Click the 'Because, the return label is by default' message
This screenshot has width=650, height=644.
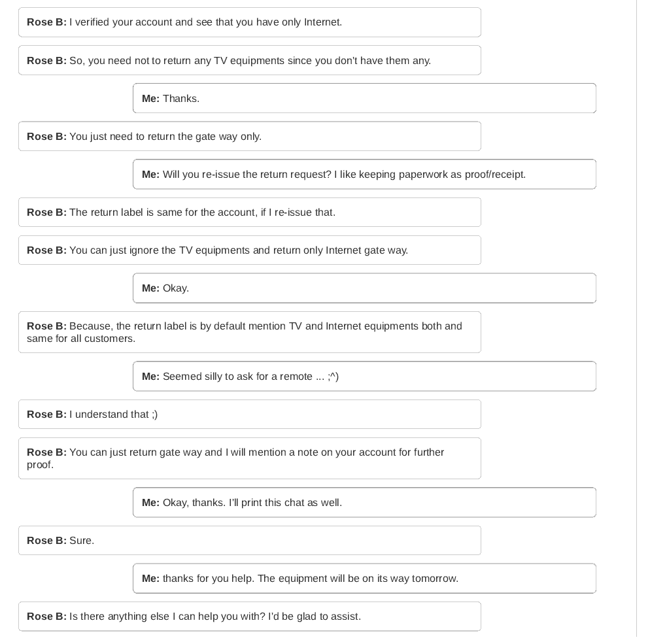[249, 332]
